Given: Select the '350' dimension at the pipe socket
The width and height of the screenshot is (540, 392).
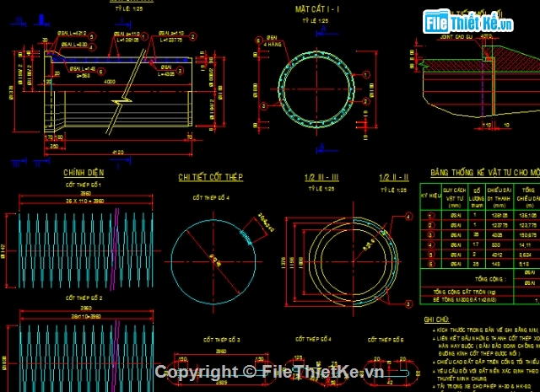Looking at the screenshot, I should (54, 147).
